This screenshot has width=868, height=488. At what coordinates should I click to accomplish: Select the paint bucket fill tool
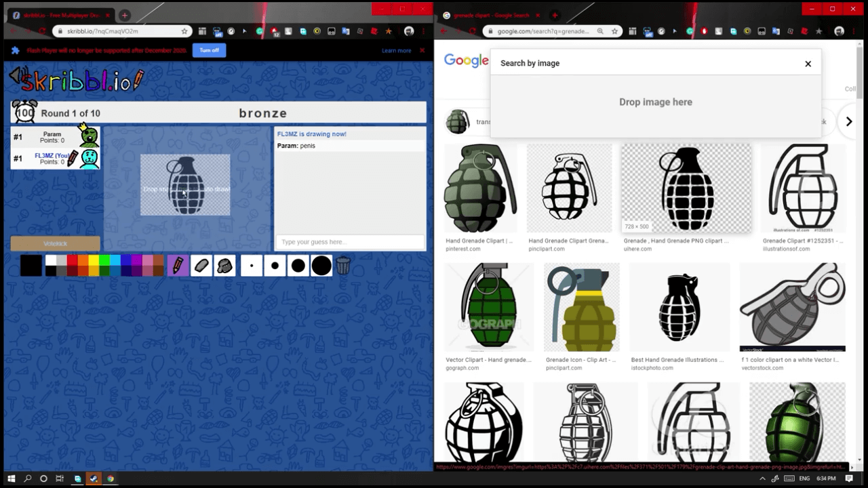[224, 266]
